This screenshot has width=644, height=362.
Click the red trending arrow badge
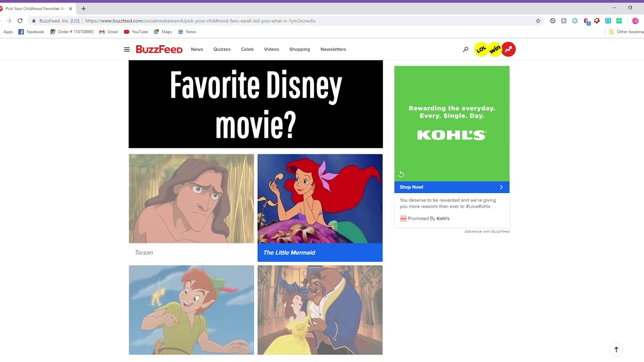(509, 49)
